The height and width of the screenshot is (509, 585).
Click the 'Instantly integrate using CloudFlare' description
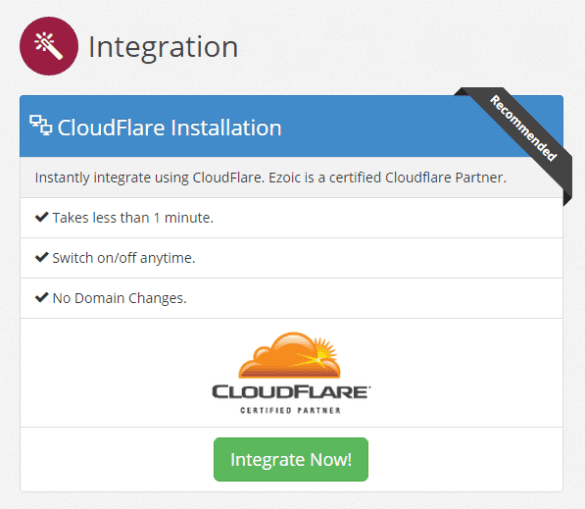270,178
